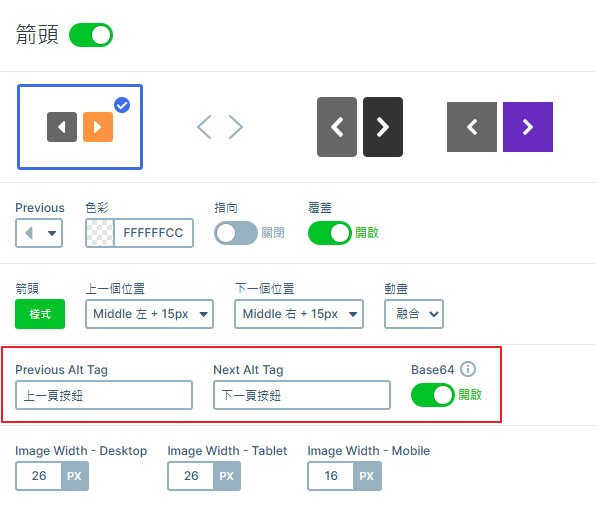Choose the rounded dark gray arrow style
The height and width of the screenshot is (505, 597).
[360, 127]
